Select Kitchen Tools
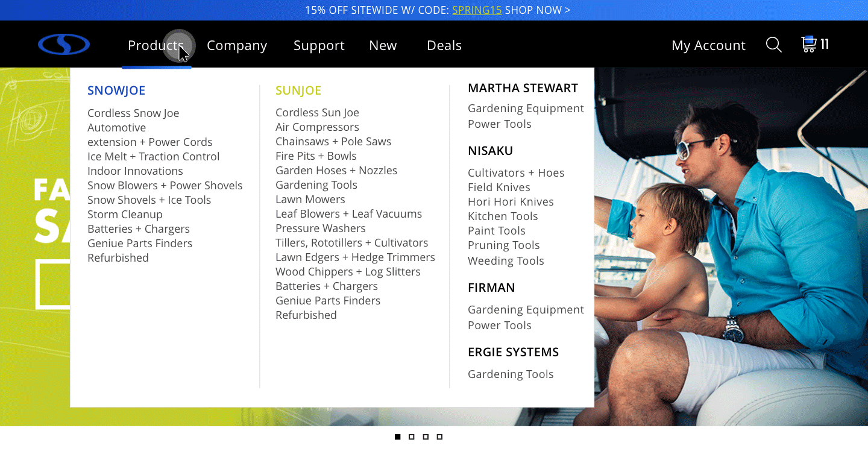868x463 pixels. pos(503,216)
